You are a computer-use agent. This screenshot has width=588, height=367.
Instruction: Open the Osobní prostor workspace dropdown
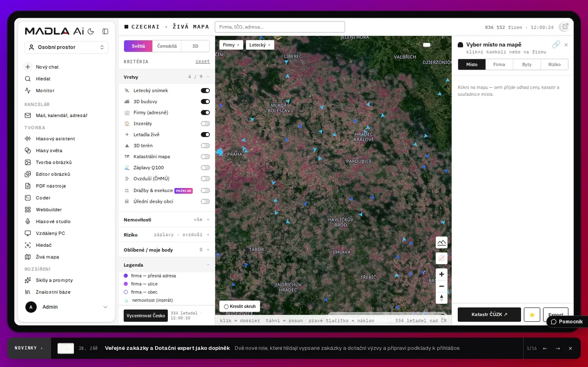[x=66, y=47]
